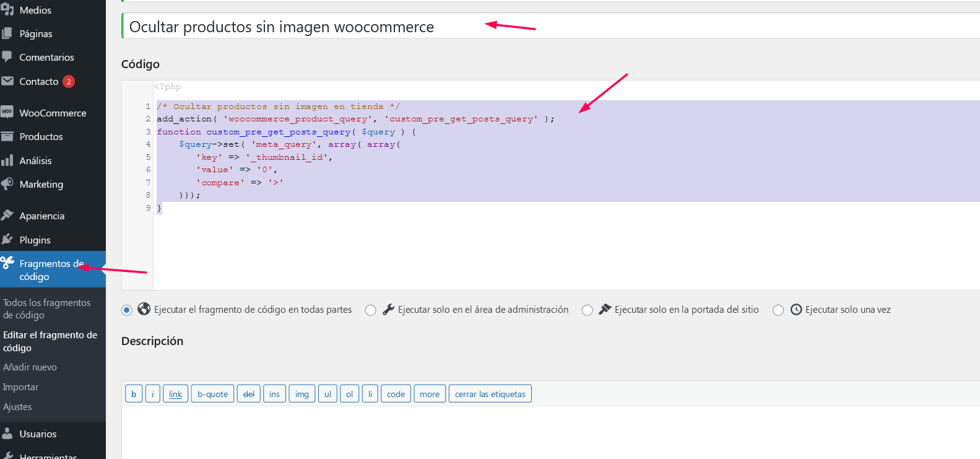Click the 'del' quicktag button
This screenshot has width=980, height=459.
tap(249, 393)
